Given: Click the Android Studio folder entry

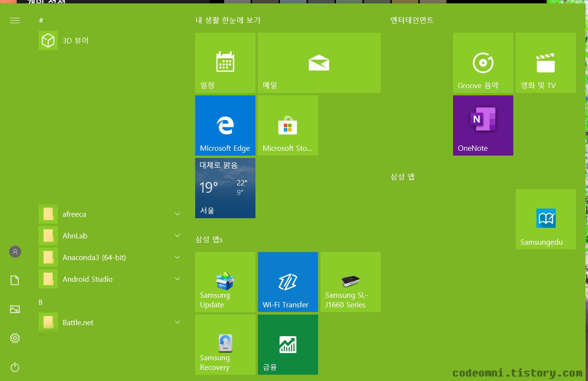Looking at the screenshot, I should click(111, 279).
